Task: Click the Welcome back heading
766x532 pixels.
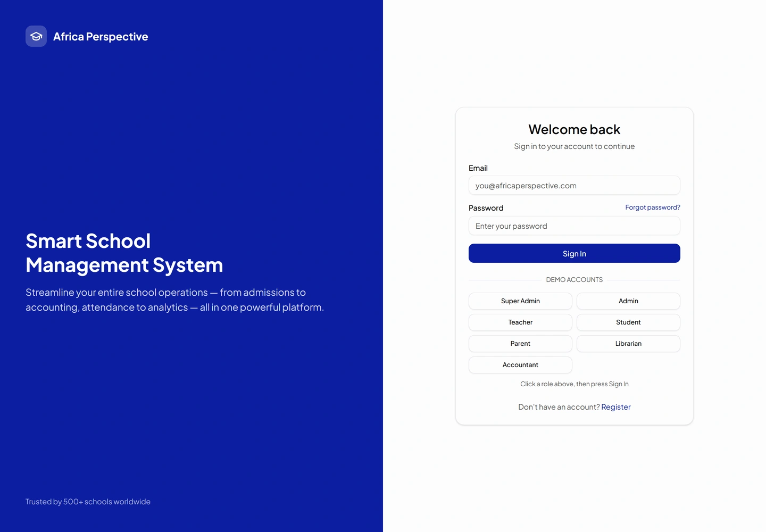Action: coord(574,129)
